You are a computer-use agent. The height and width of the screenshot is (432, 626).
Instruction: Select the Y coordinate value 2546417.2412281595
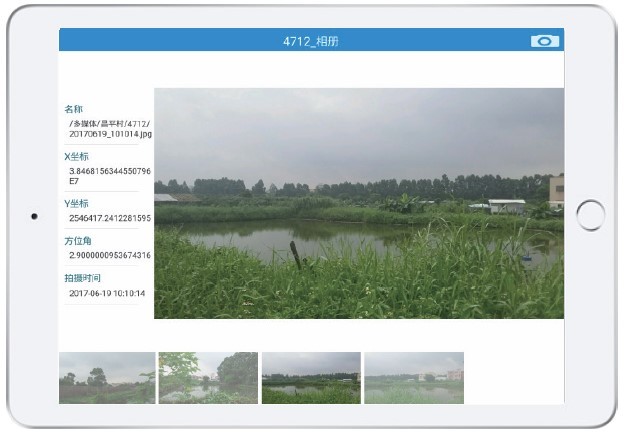pyautogui.click(x=110, y=218)
